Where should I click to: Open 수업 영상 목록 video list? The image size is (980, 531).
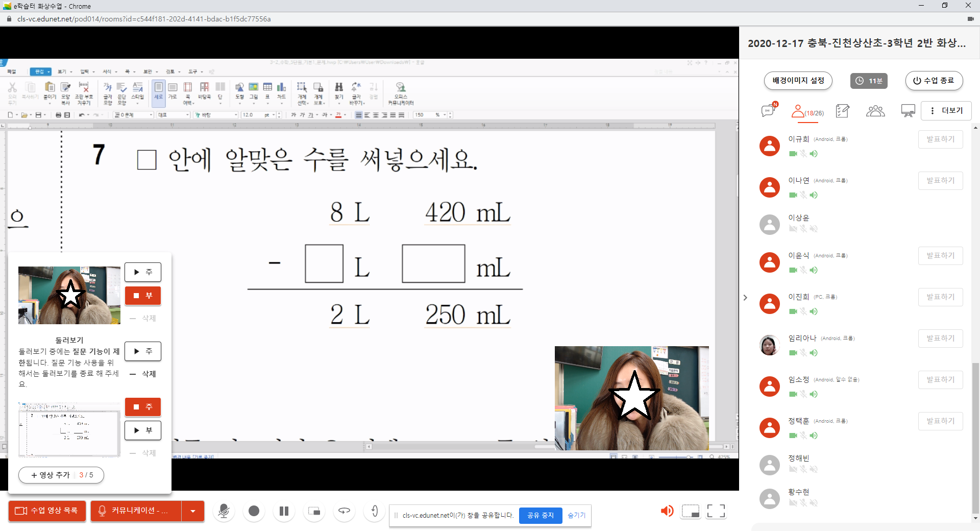pos(46,511)
